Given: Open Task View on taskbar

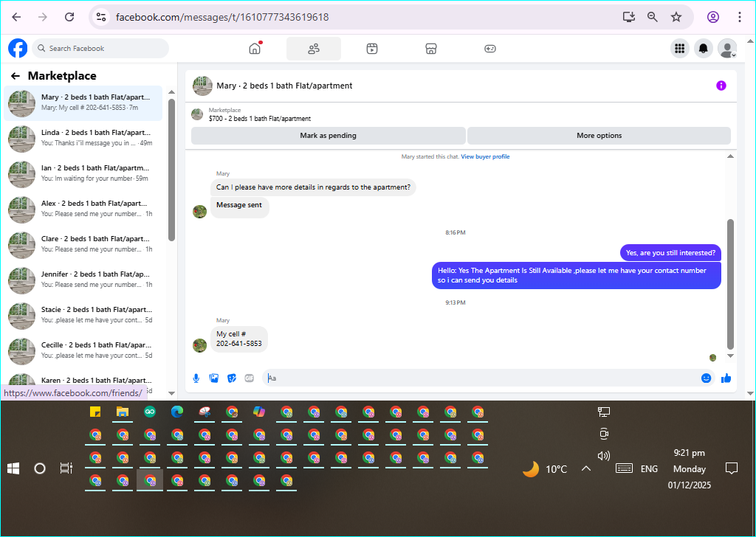Looking at the screenshot, I should point(66,468).
